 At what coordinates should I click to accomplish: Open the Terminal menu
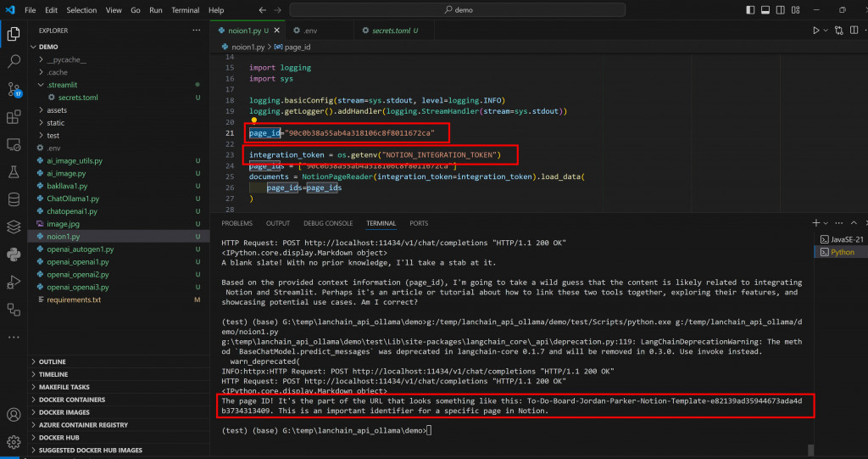tap(186, 10)
